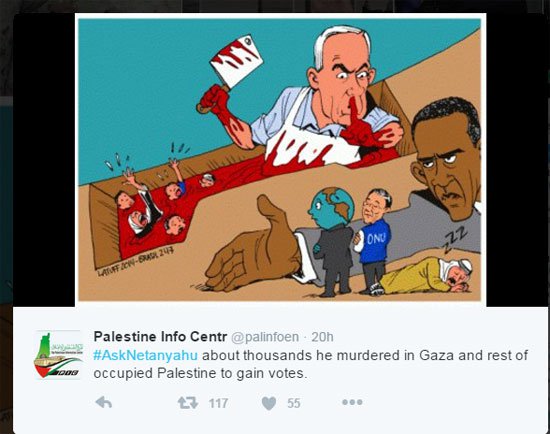The height and width of the screenshot is (434, 550).
Task: Open the three-dot more options menu
Action: click(x=352, y=402)
